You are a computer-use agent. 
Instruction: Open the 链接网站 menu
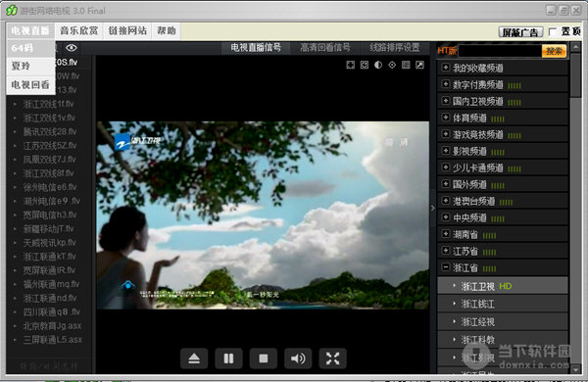[127, 30]
